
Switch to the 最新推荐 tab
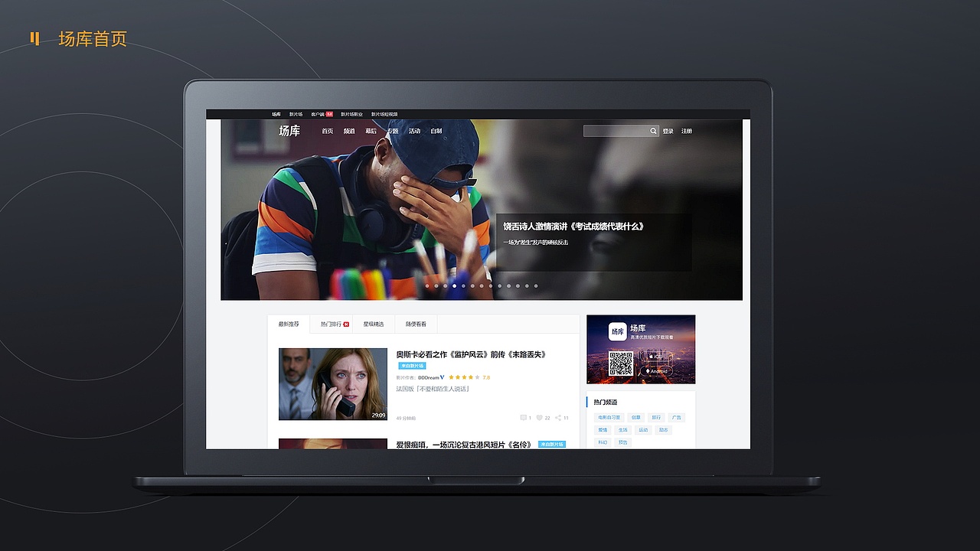click(x=289, y=324)
